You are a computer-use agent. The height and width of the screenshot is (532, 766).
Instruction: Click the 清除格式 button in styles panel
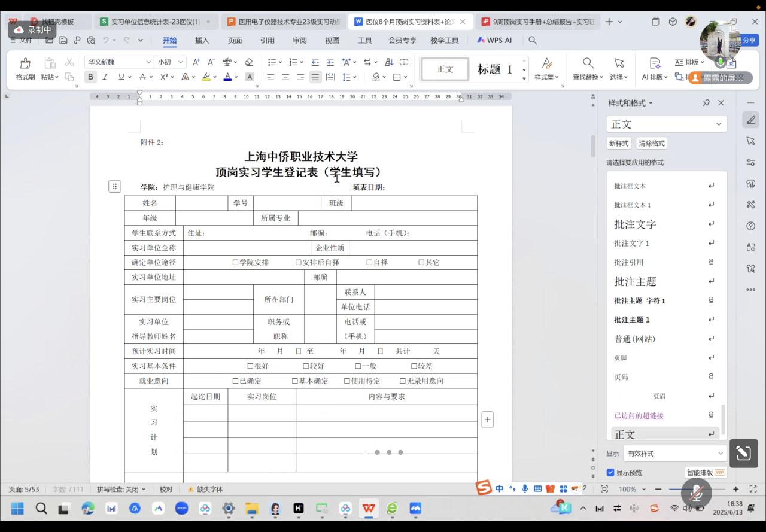(x=651, y=143)
